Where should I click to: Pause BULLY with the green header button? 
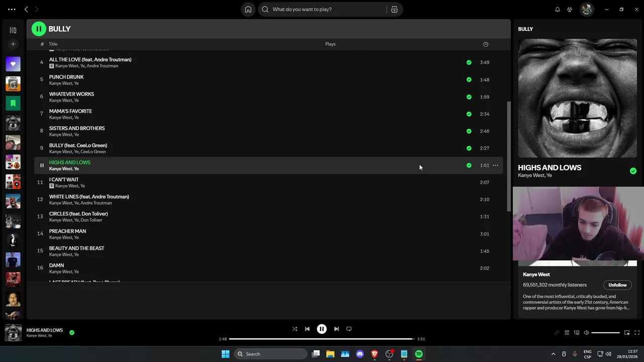39,29
